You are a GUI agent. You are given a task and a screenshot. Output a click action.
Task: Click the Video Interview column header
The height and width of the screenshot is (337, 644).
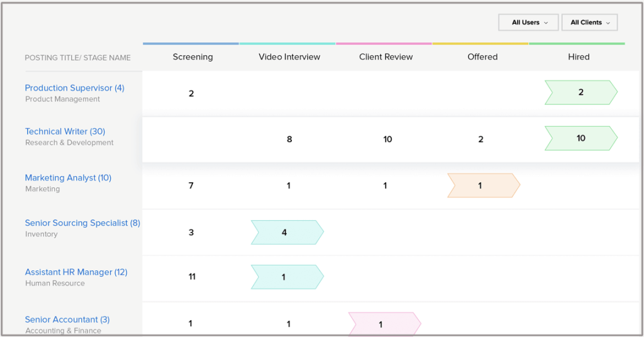(289, 57)
